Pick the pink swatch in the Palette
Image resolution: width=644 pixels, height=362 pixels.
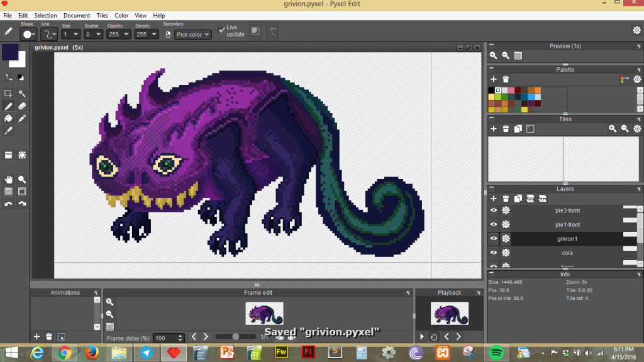pyautogui.click(x=512, y=90)
